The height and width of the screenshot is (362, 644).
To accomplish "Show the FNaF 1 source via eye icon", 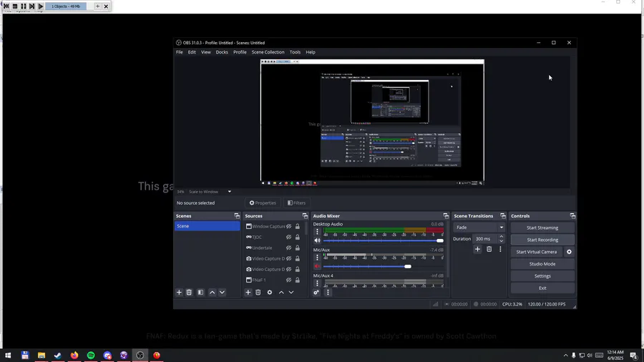I will tap(289, 280).
